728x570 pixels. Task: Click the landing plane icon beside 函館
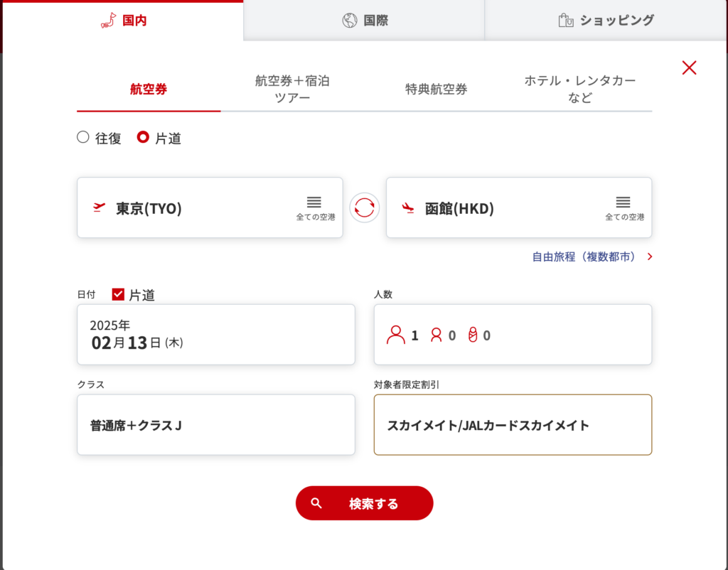click(x=408, y=208)
